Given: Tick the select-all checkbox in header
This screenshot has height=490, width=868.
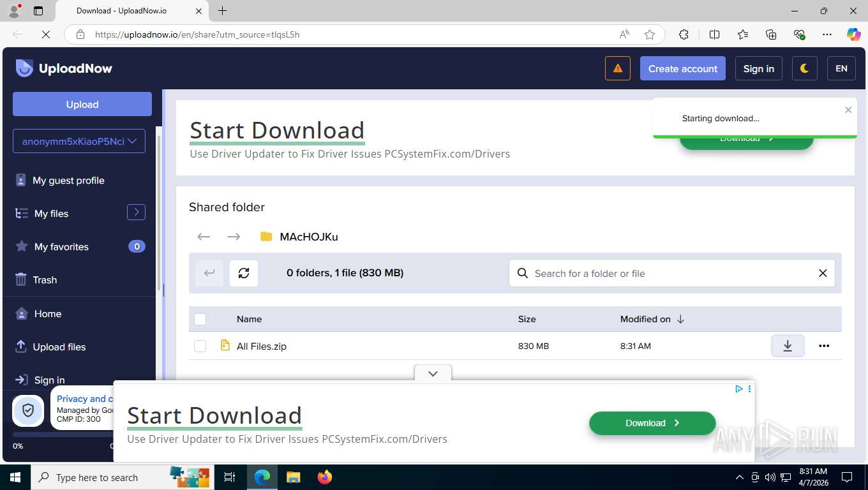Looking at the screenshot, I should point(200,319).
